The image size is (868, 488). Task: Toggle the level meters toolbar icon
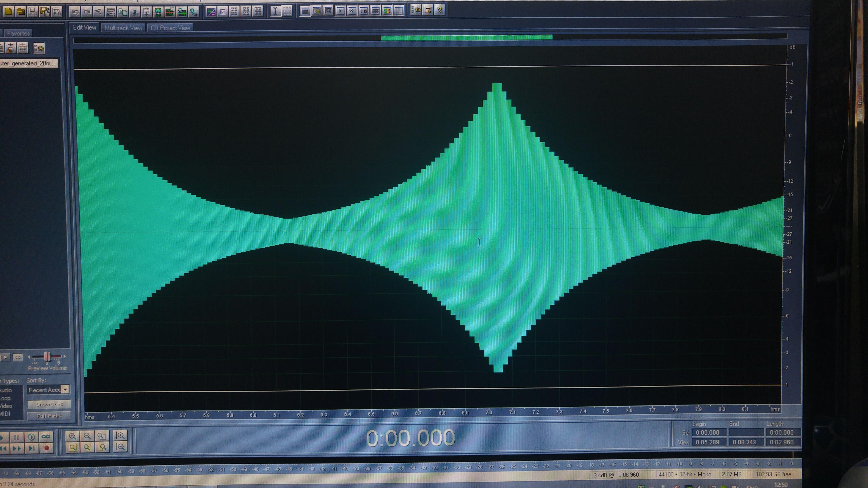(x=387, y=11)
